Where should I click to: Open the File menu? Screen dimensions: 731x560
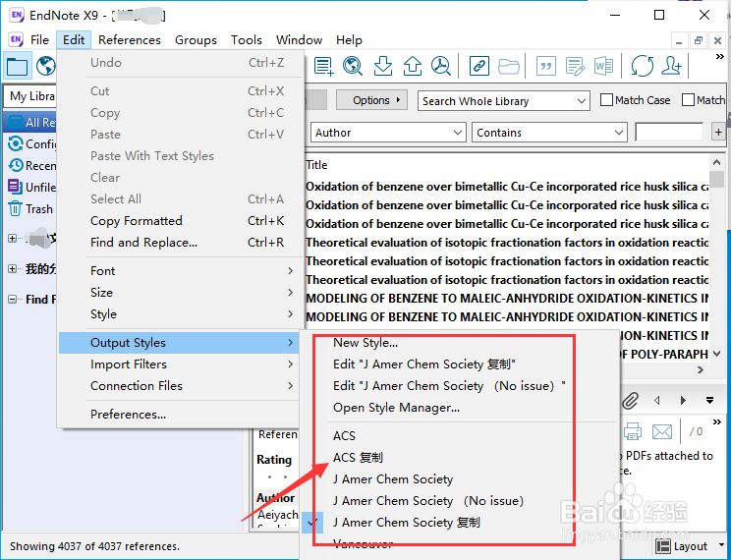click(x=39, y=40)
